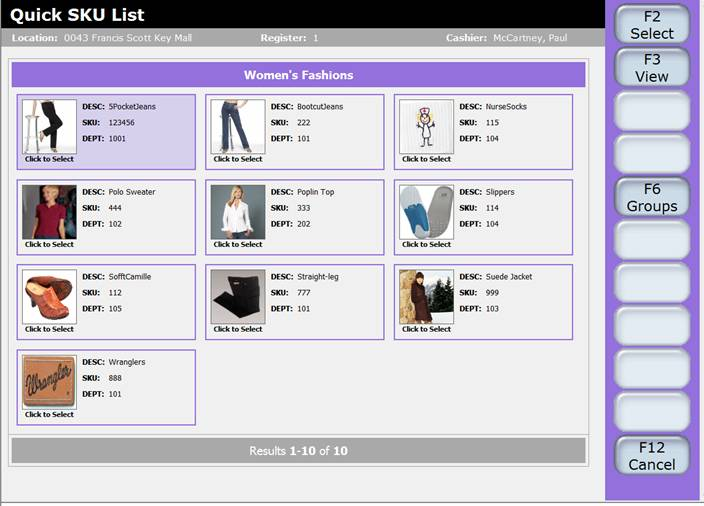This screenshot has width=704, height=506.
Task: Open F6 Groups from the sidebar
Action: coord(652,197)
